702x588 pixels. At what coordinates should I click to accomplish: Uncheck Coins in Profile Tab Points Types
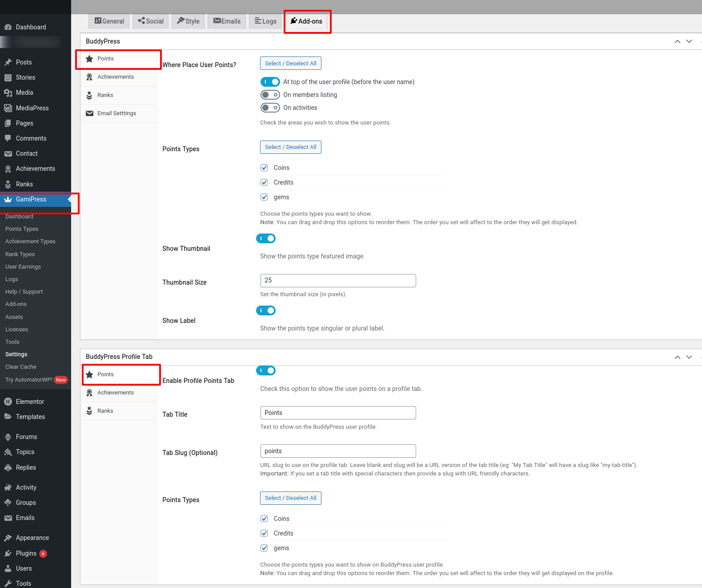(264, 519)
